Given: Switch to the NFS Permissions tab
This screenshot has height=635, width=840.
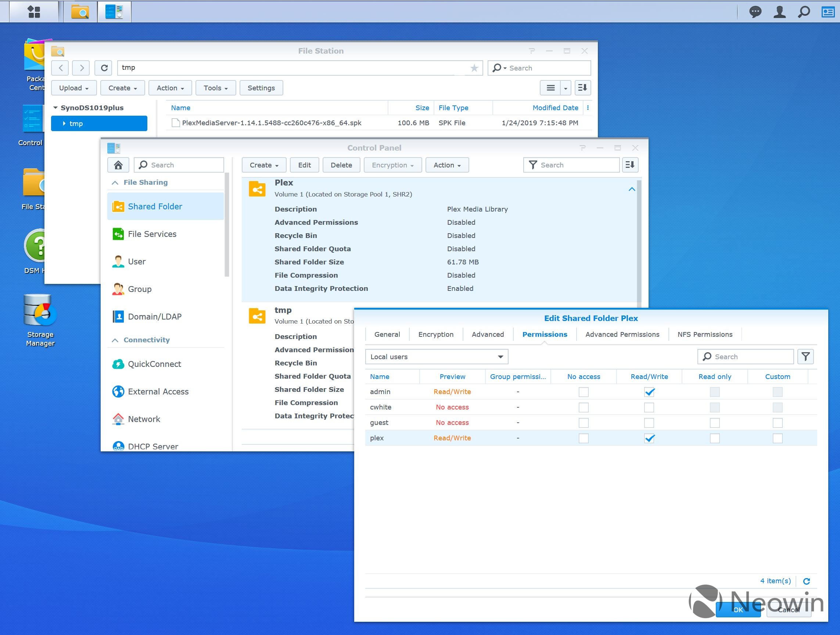Looking at the screenshot, I should point(705,334).
